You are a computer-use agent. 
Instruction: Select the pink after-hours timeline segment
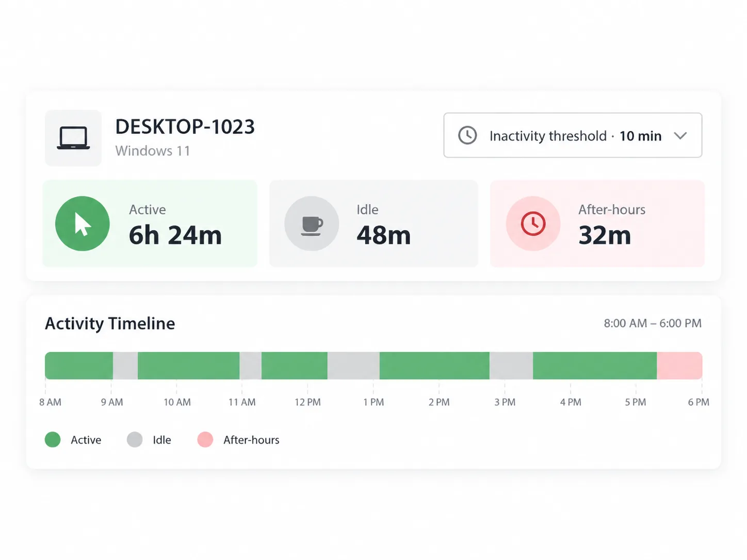[679, 366]
